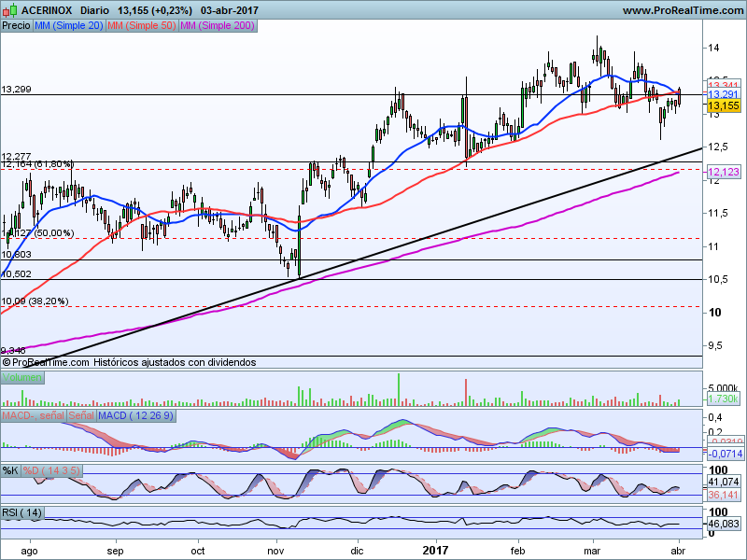Click the RSI ( 14) panel label
Image resolution: width=747 pixels, height=560 pixels.
[21, 512]
